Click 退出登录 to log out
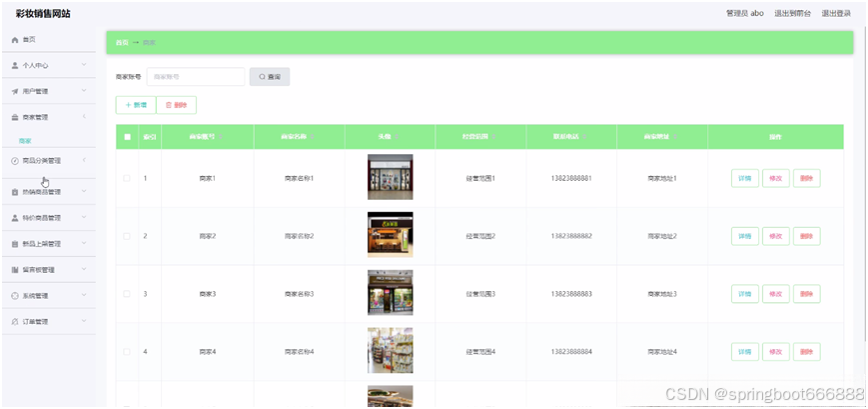The image size is (868, 409). pos(836,13)
